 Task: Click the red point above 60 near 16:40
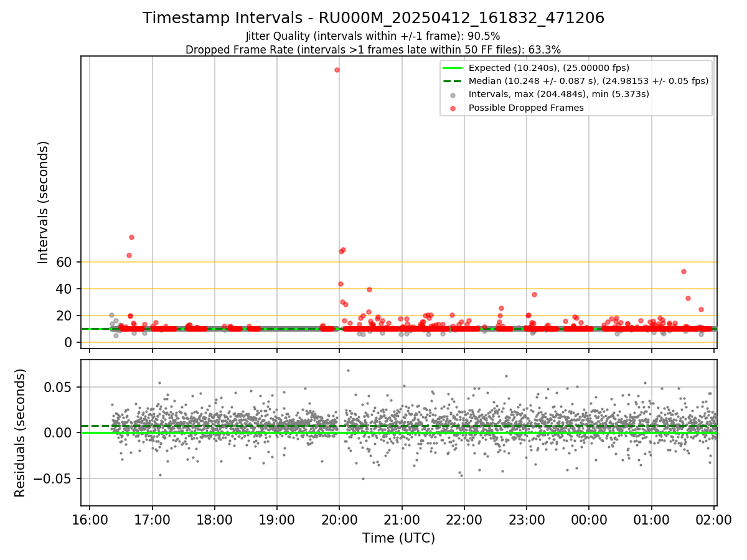click(131, 237)
